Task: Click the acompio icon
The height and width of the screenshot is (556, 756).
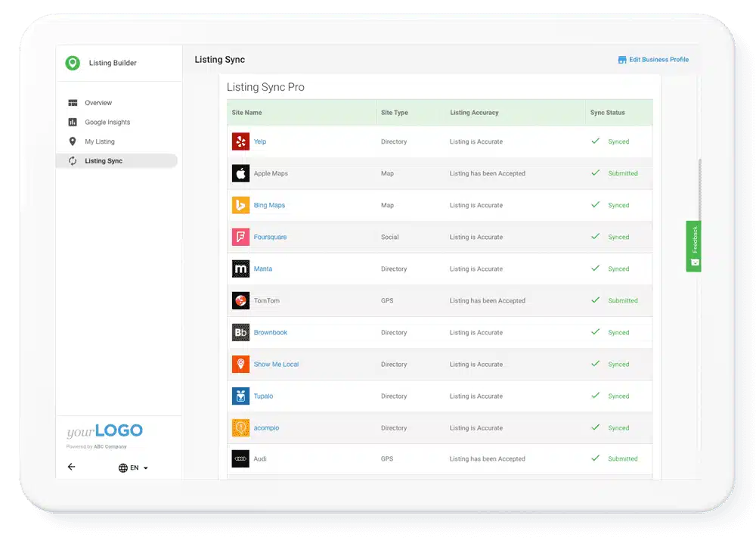Action: tap(240, 427)
